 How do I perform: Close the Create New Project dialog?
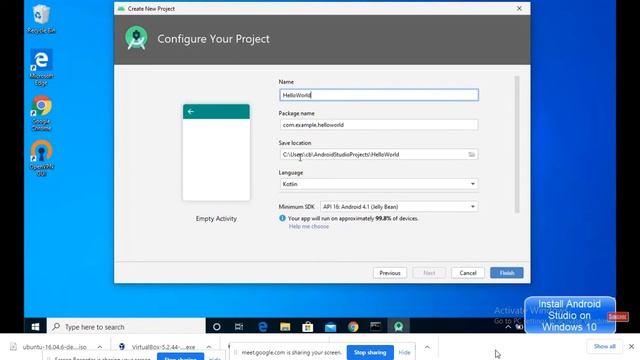(x=519, y=8)
